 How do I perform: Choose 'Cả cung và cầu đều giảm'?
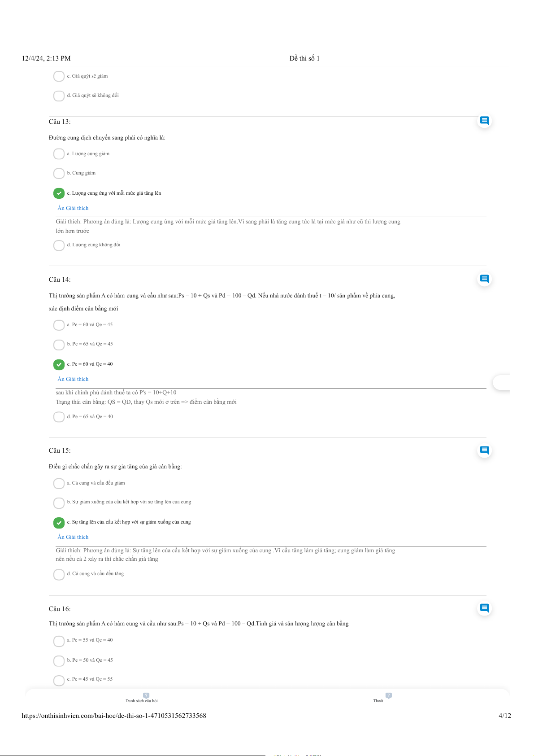pos(59,484)
